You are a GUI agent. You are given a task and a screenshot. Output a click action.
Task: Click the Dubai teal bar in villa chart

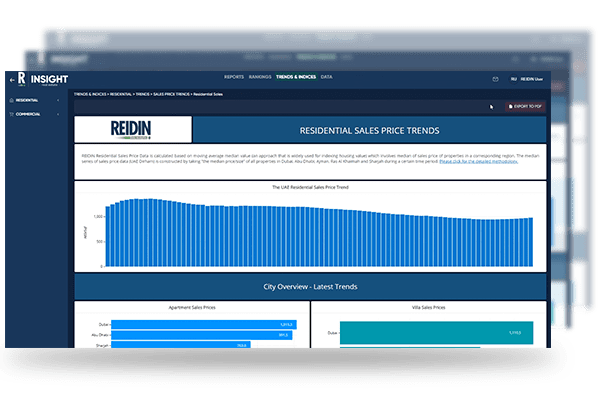(x=437, y=333)
